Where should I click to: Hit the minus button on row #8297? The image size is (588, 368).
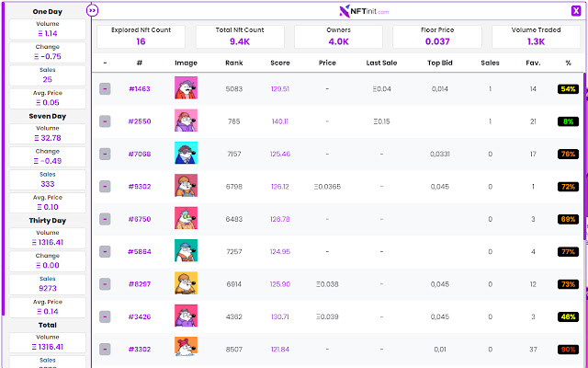coord(106,284)
